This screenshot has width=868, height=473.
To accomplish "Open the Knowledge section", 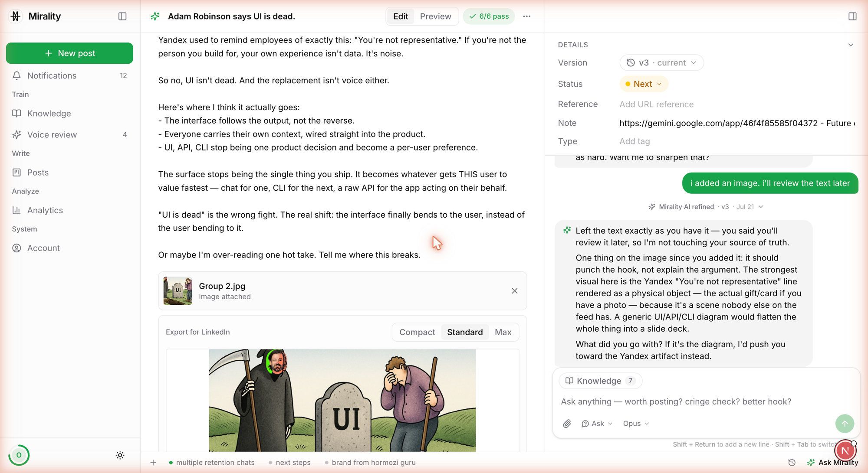I will 69,113.
